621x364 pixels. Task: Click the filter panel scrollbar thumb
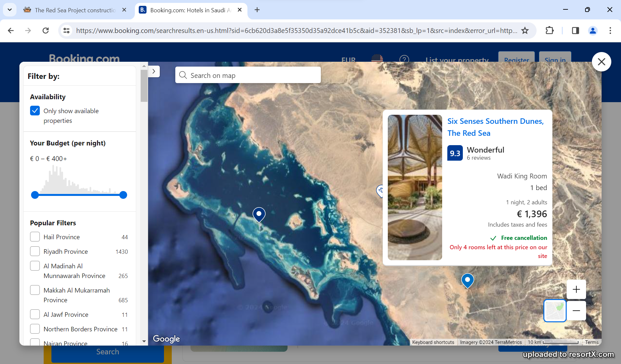[144, 86]
